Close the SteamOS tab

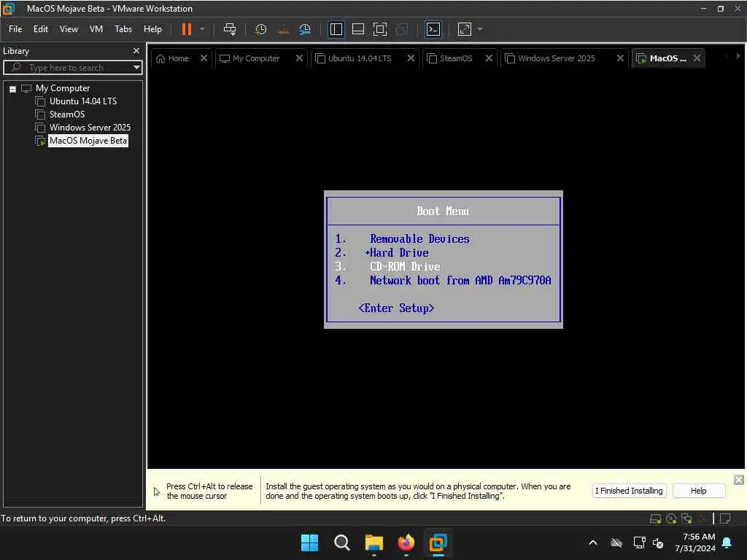489,58
